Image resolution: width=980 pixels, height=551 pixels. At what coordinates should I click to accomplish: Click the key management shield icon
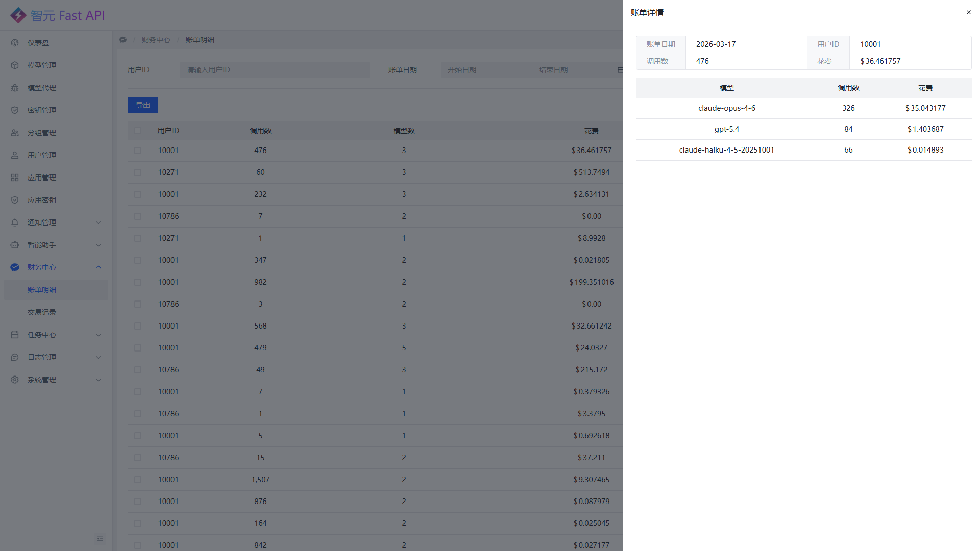click(15, 110)
